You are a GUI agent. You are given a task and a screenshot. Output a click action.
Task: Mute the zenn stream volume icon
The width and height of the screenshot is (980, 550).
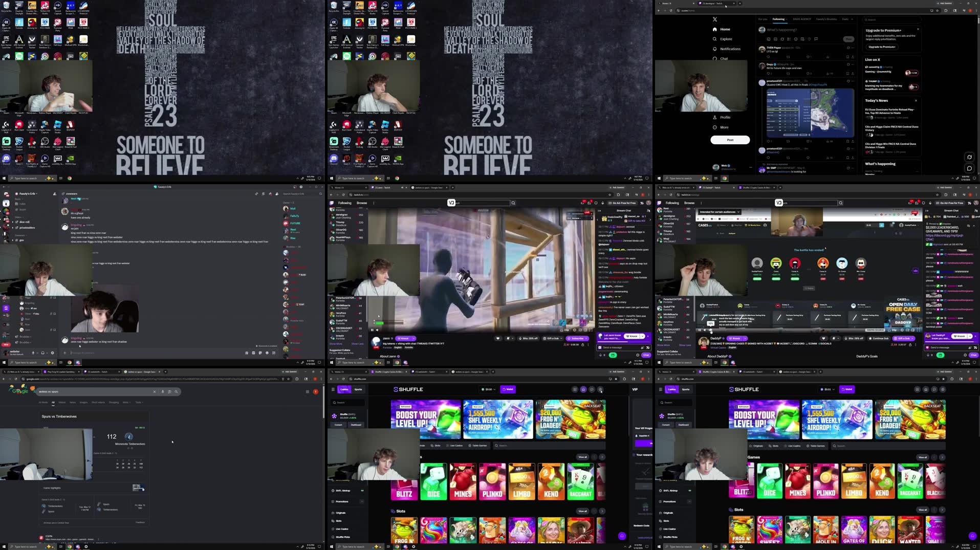[x=378, y=330]
